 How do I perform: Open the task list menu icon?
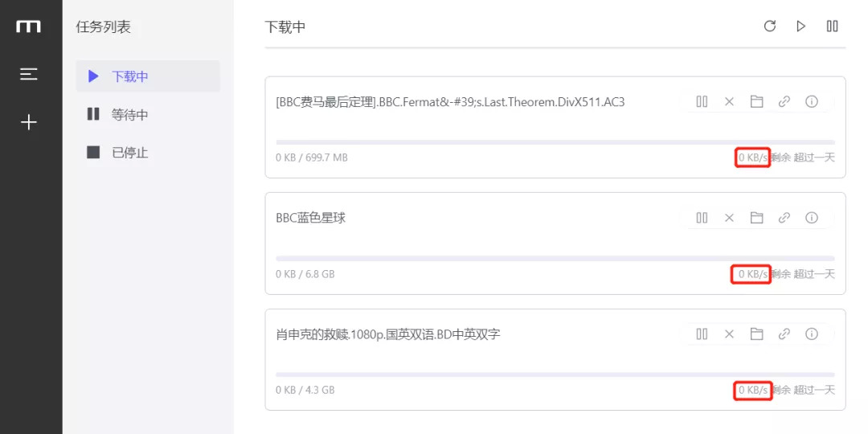pos(29,74)
